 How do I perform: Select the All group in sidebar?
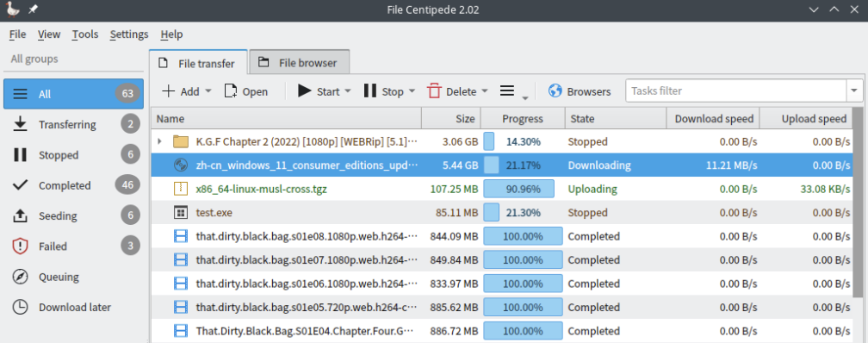pos(74,94)
